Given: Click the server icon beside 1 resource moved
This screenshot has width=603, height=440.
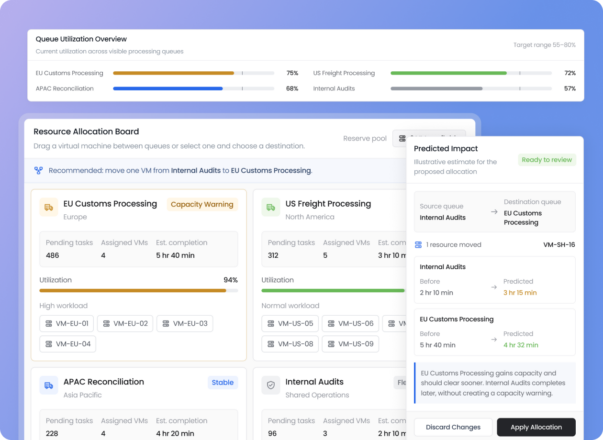Looking at the screenshot, I should (418, 245).
